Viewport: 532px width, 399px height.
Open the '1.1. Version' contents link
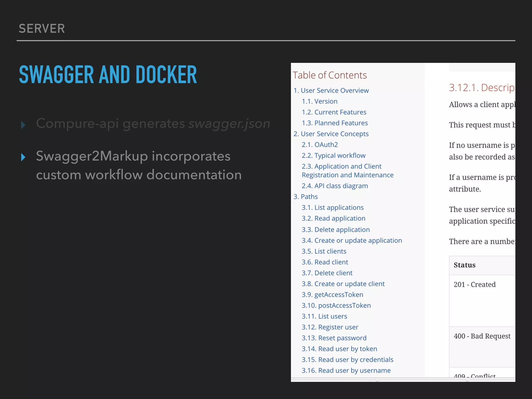click(320, 101)
